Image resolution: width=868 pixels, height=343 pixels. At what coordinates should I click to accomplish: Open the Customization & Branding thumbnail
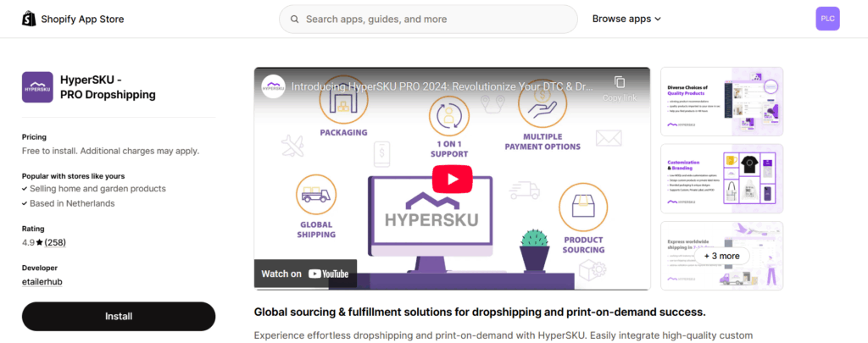722,179
